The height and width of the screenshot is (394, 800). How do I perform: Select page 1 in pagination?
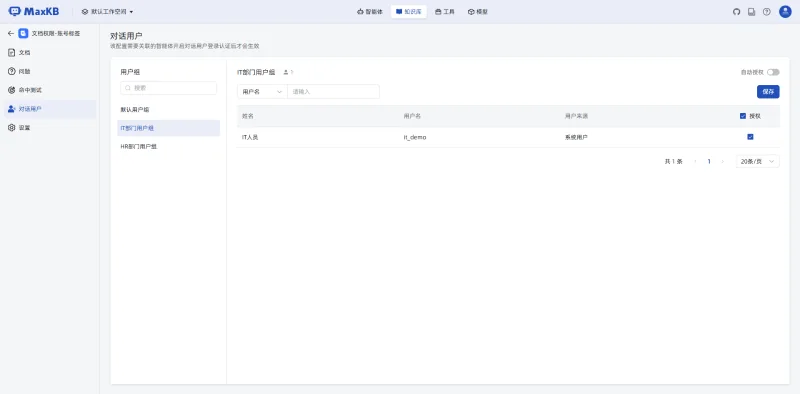709,162
